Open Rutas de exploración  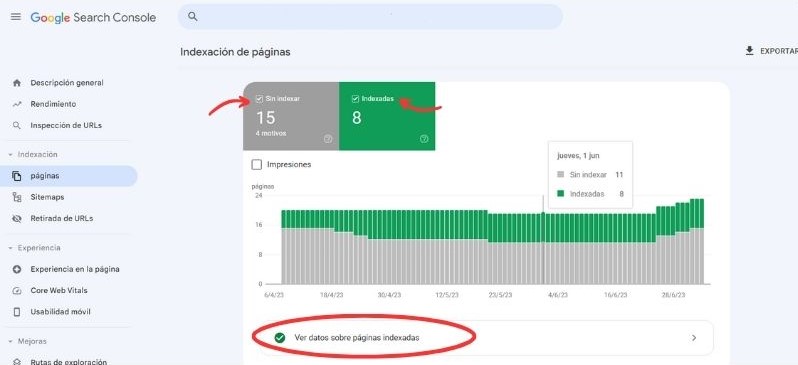(69, 362)
